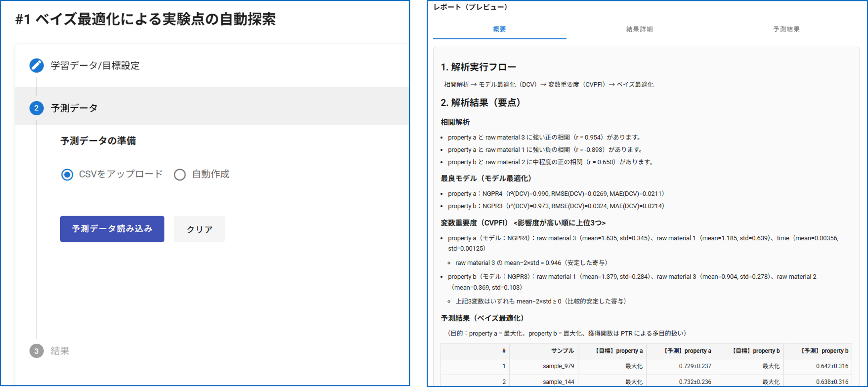Expand the 結果 step
The image size is (868, 387).
tap(60, 351)
